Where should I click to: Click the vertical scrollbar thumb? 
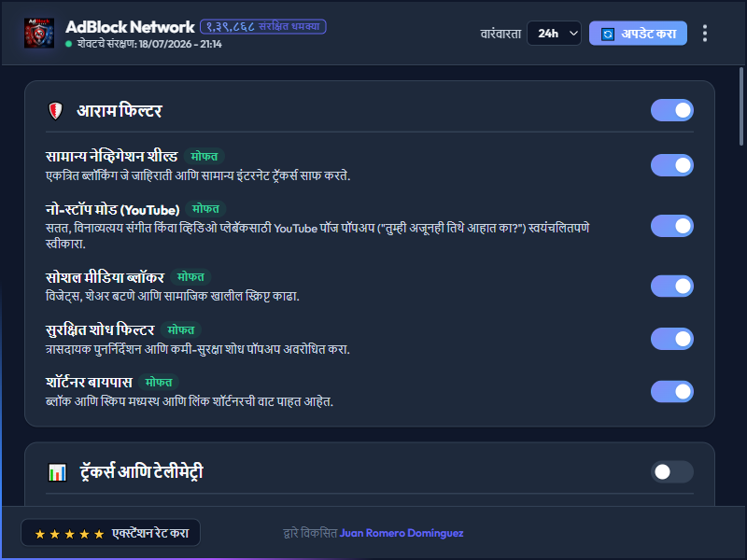coord(741,106)
